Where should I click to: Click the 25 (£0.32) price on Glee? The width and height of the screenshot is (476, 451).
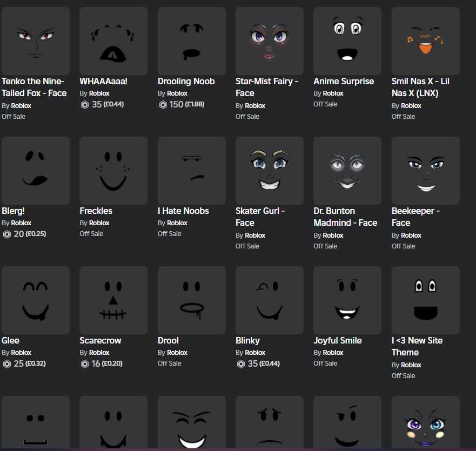click(30, 364)
